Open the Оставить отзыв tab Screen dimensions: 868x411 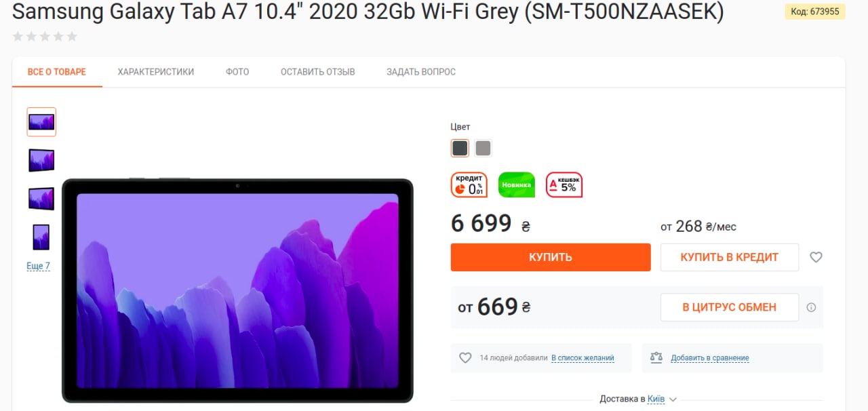pos(318,72)
